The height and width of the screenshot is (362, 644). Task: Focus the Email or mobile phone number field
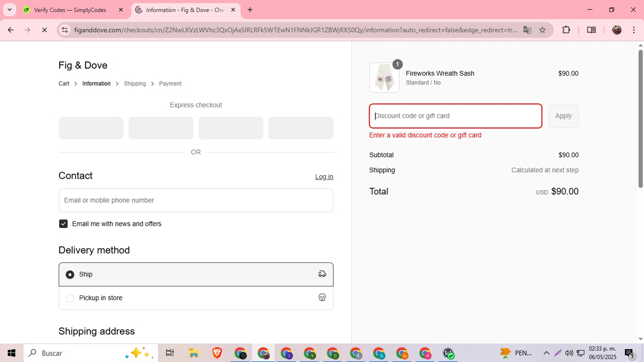(196, 200)
